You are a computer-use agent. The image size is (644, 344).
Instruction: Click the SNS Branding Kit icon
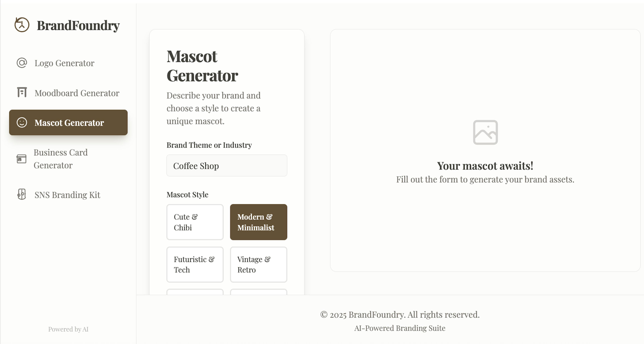[22, 194]
